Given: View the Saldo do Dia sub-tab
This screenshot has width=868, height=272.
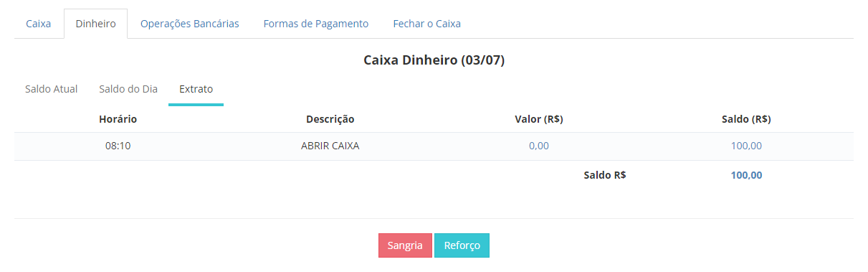Looking at the screenshot, I should [128, 89].
